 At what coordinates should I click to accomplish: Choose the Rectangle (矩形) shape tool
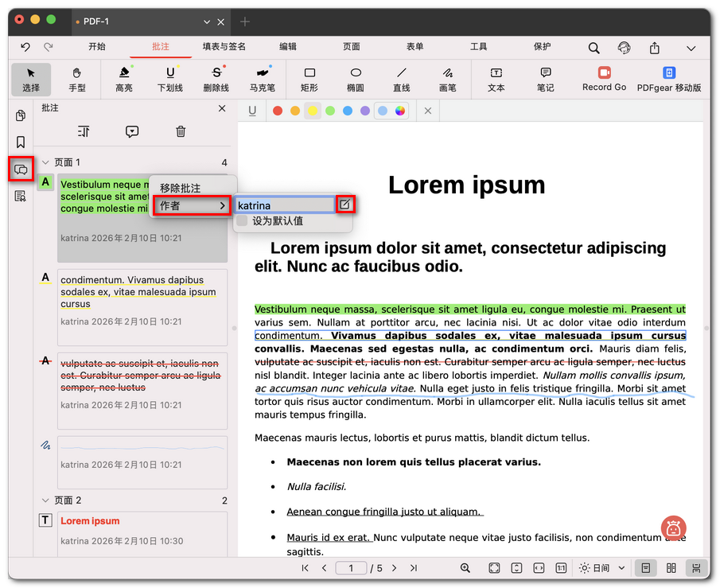pyautogui.click(x=309, y=79)
